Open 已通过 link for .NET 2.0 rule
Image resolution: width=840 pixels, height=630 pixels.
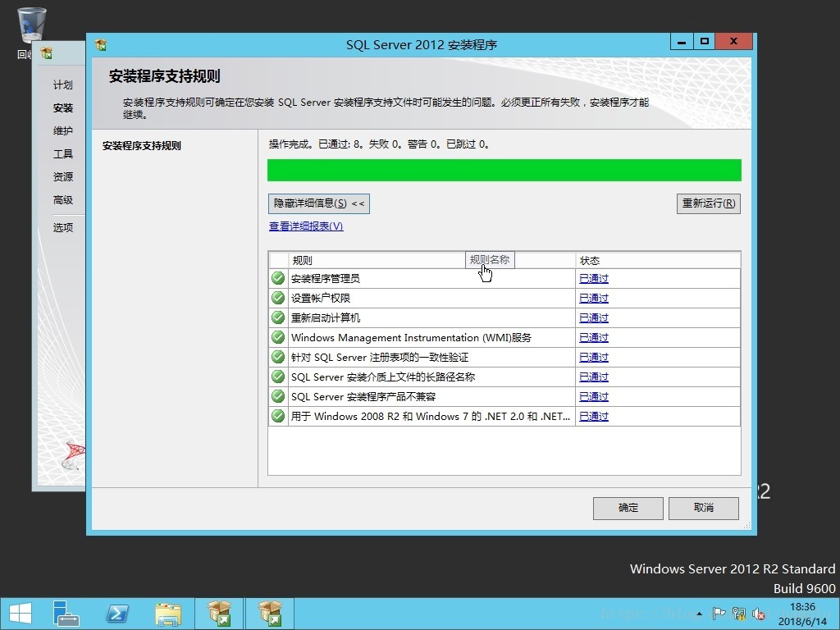pyautogui.click(x=594, y=417)
